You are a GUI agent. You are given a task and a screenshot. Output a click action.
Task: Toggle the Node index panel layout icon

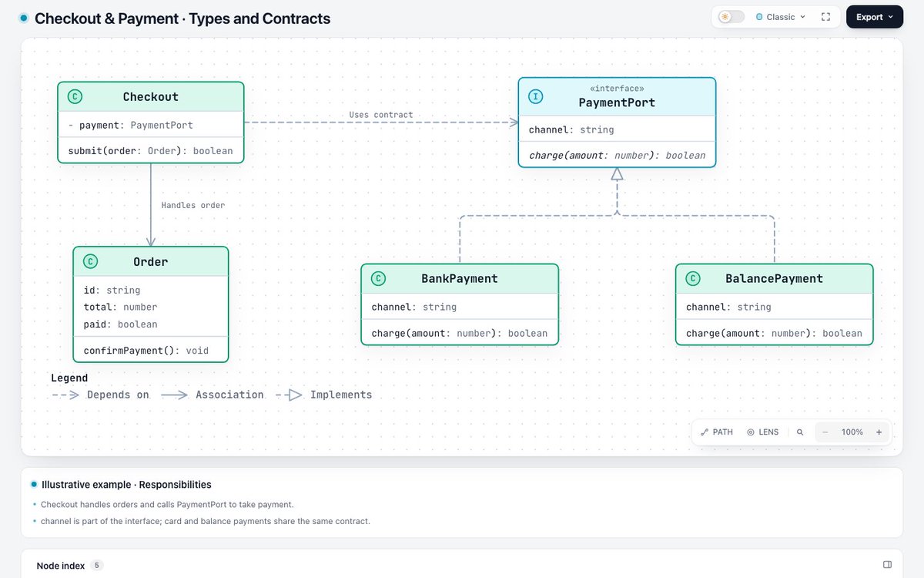pyautogui.click(x=887, y=565)
